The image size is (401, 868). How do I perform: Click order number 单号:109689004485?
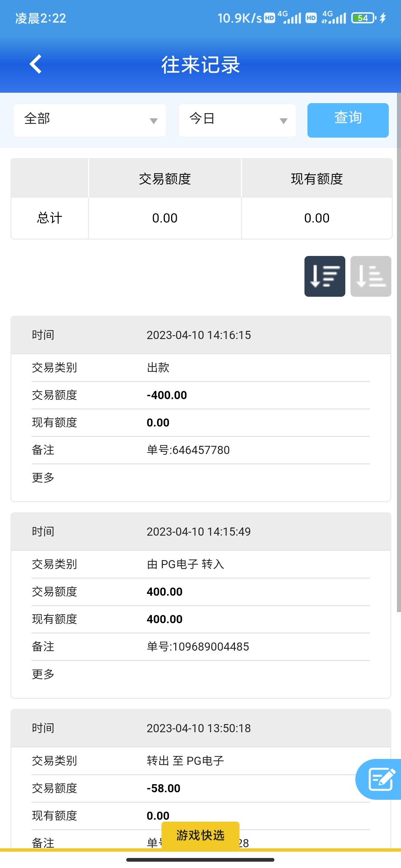198,647
